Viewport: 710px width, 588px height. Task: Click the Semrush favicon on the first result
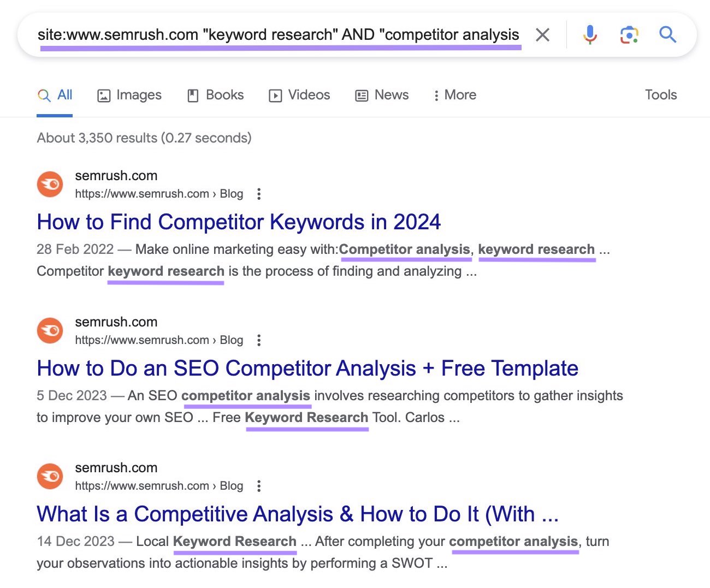tap(50, 184)
